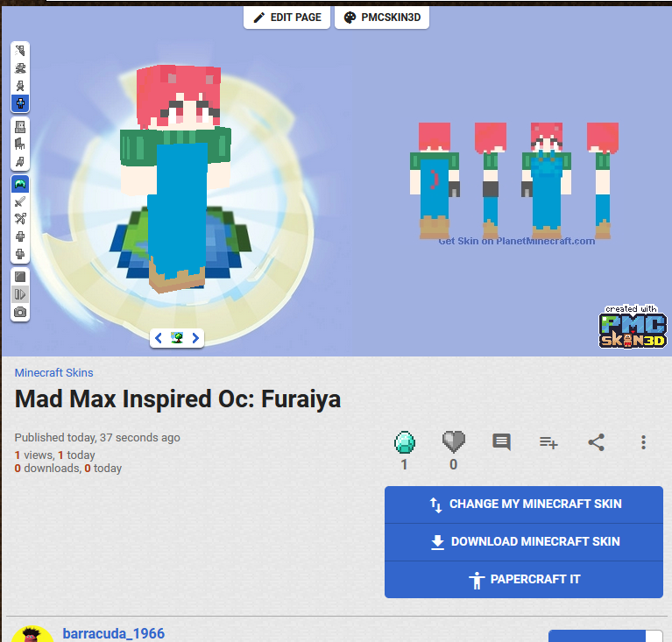
Task: Open barracuda_1966 profile link
Action: (114, 633)
